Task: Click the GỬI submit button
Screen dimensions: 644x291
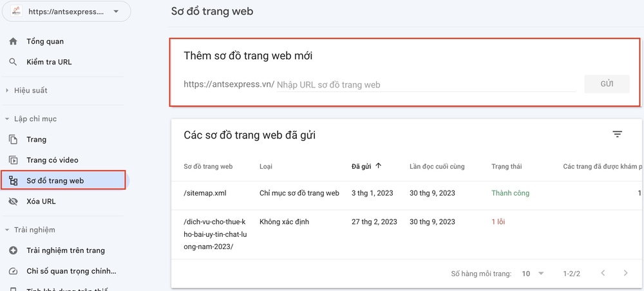Action: point(607,84)
